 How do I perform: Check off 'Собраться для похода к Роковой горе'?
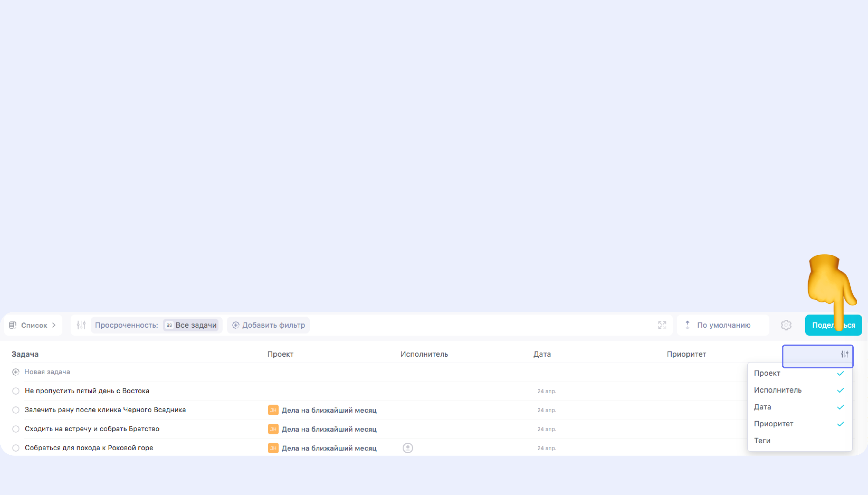coord(16,448)
